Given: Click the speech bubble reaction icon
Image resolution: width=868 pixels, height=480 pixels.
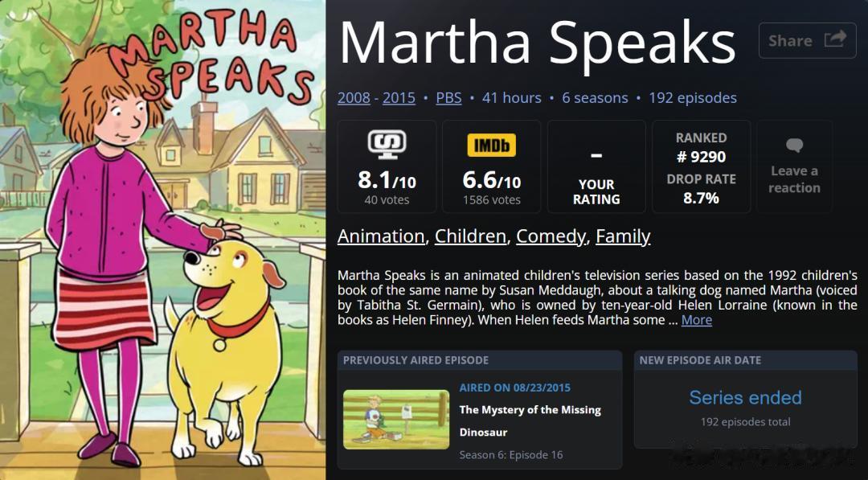Looking at the screenshot, I should pos(794,146).
